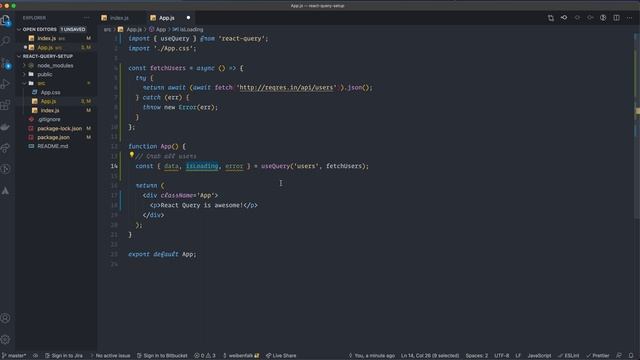Open the Explorer view in activity bar

click(6, 20)
